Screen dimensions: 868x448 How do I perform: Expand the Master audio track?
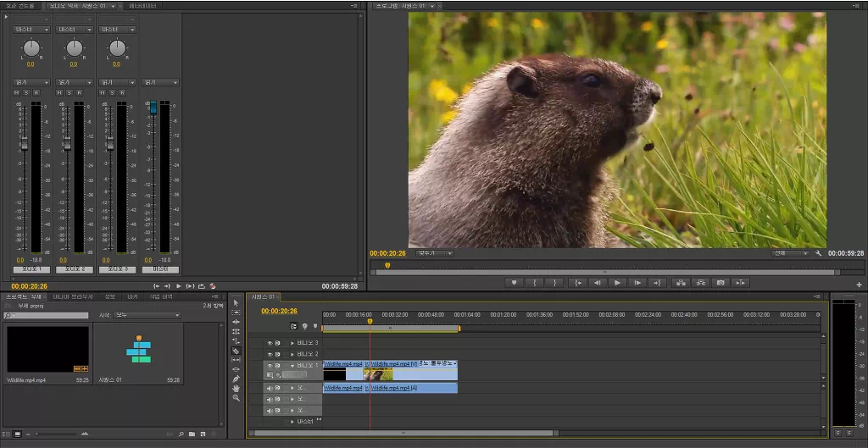coord(292,422)
